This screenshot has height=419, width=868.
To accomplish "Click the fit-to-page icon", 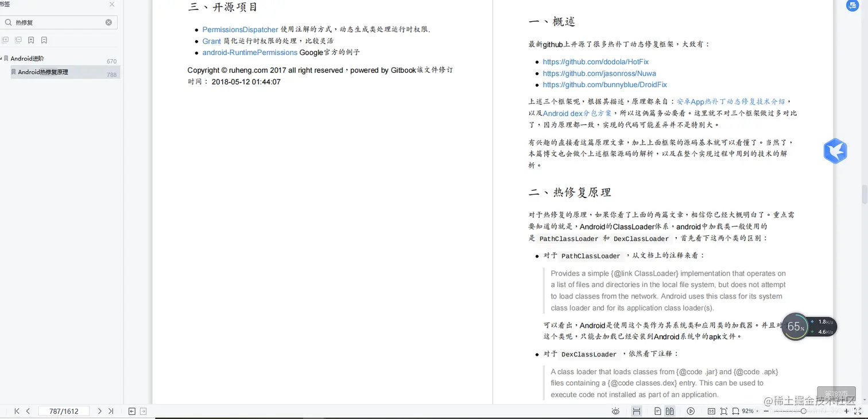I will (724, 411).
